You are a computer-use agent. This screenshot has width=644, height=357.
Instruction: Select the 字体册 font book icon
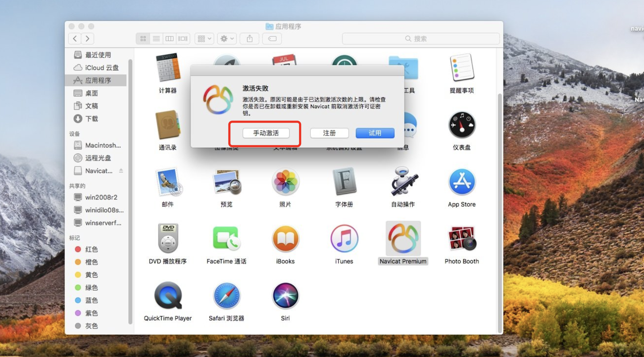(344, 182)
